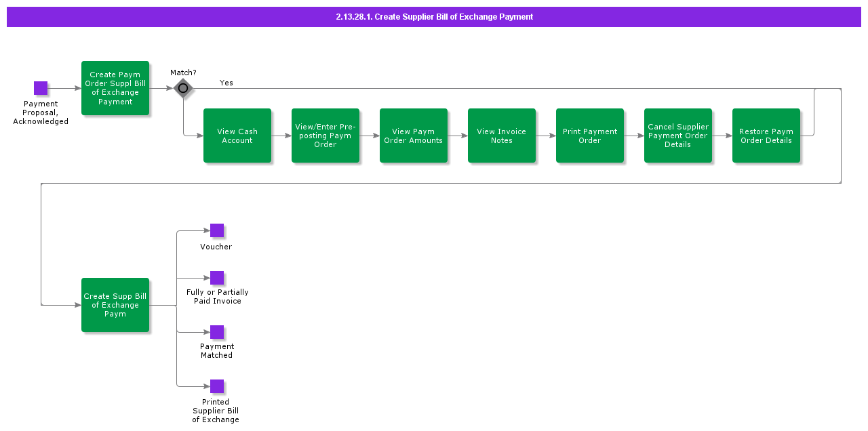Click the purple diagram title bar
868x431 pixels.
[x=434, y=17]
